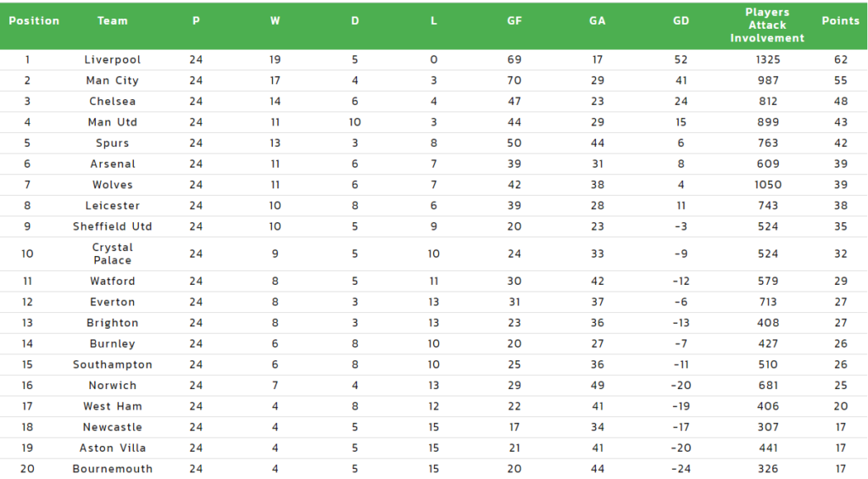Select the Aston Villa team name
Viewport: 868px width, 479px height.
pyautogui.click(x=113, y=448)
